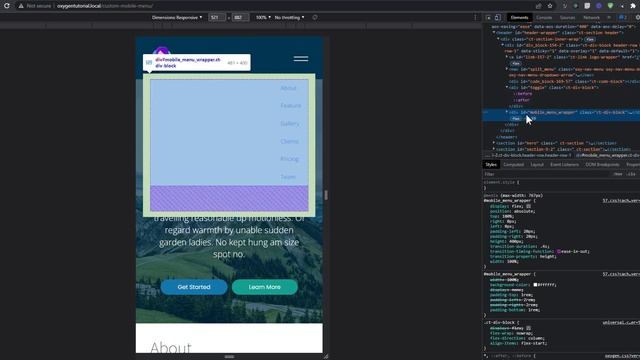Toggle the rotate device icon
Viewport: 640px width, 360px height.
(x=315, y=18)
